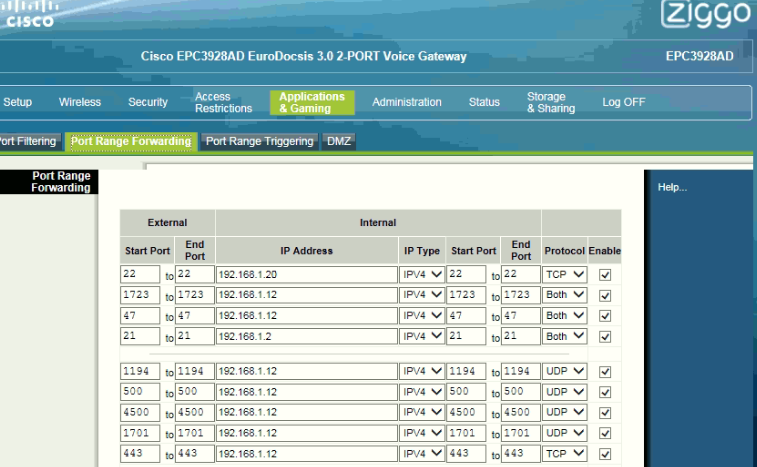
Task: Open Port Range Triggering sub-tab
Action: pyautogui.click(x=259, y=142)
